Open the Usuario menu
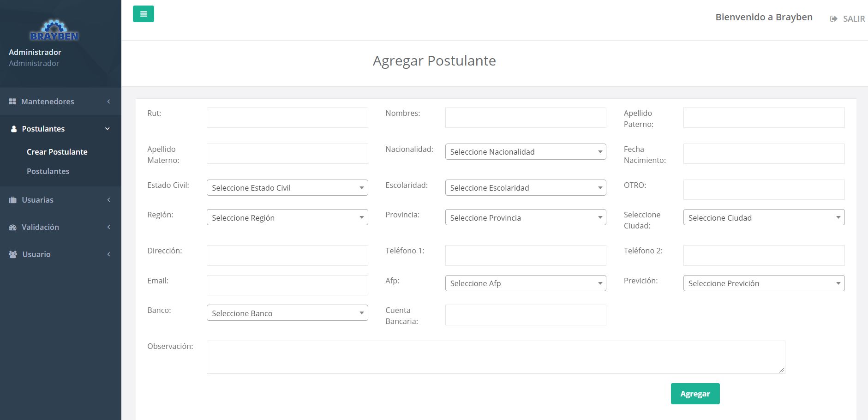Viewport: 868px width, 420px height. [x=60, y=254]
